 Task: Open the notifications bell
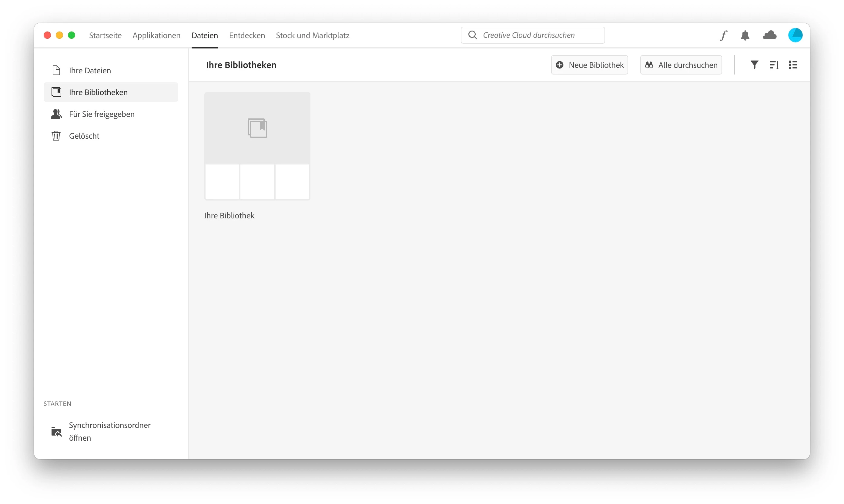coord(745,35)
